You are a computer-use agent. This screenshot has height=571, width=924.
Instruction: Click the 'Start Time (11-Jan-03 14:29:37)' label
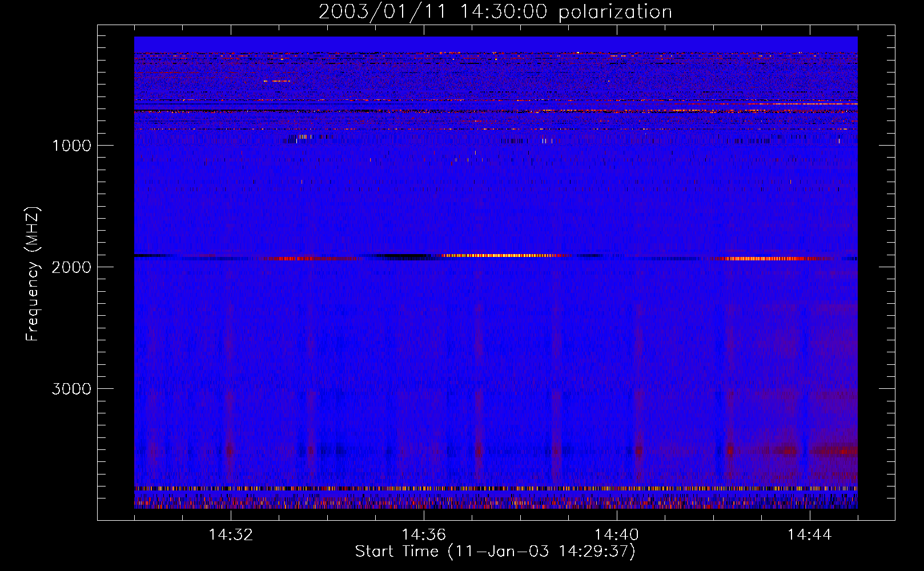point(495,552)
